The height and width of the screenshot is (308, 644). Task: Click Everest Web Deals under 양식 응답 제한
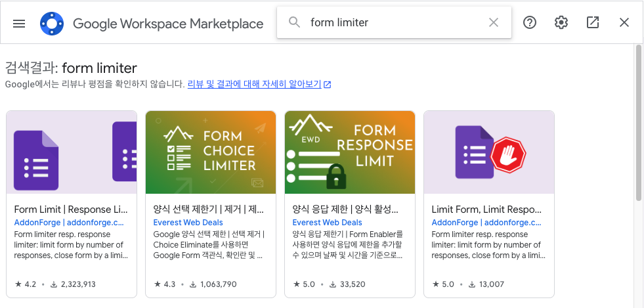pyautogui.click(x=328, y=223)
